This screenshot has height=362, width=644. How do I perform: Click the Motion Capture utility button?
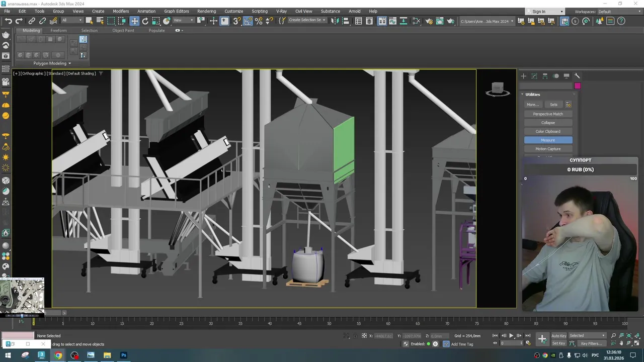tap(548, 149)
